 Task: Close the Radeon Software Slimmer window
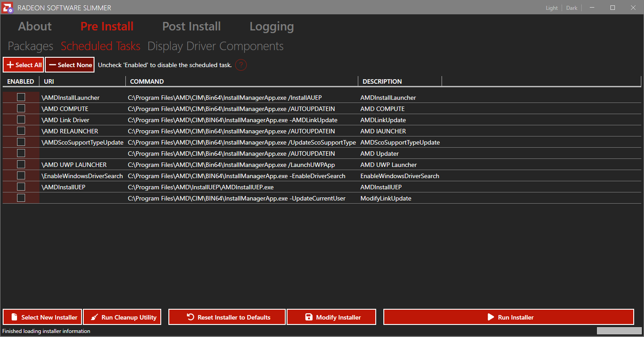pyautogui.click(x=633, y=8)
